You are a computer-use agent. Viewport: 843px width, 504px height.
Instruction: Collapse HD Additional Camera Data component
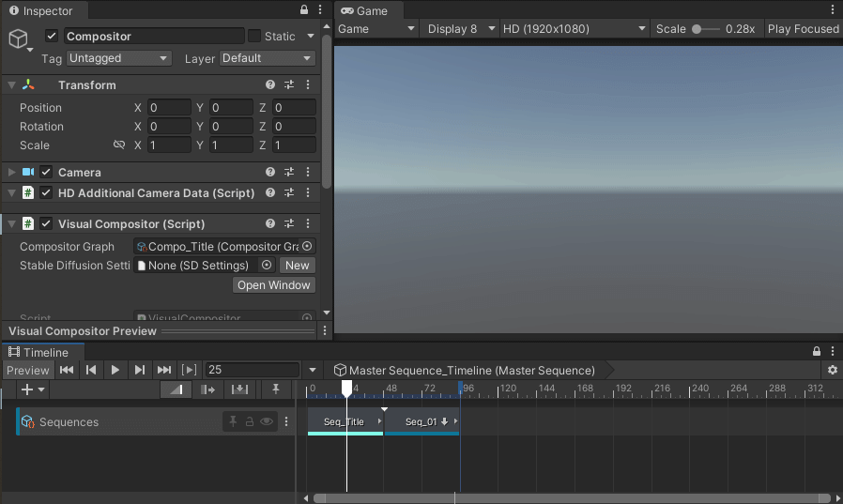point(11,193)
